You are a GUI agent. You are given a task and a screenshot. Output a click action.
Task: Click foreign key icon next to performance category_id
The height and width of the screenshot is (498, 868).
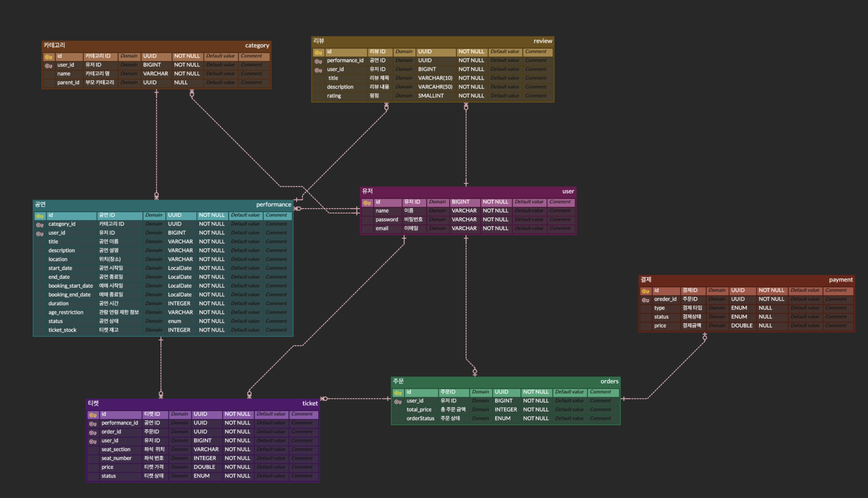(40, 225)
